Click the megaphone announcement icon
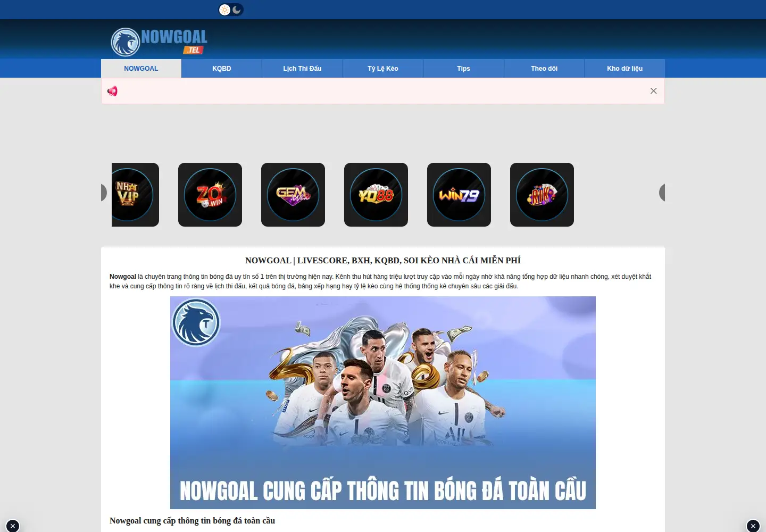Screen dimensions: 766x532 tap(112, 91)
